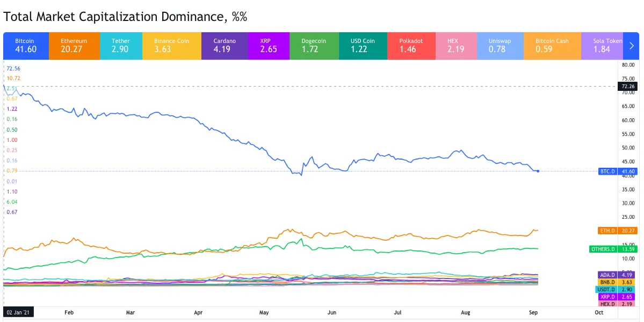Click the ETH.D series label
The height and width of the screenshot is (322, 644).
point(609,231)
